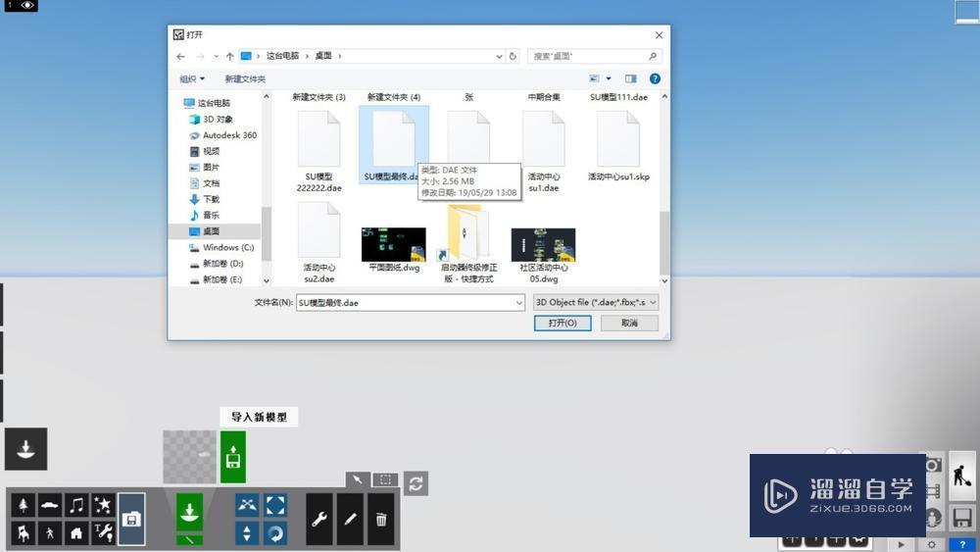980x552 pixels.
Task: Select the Outdoor house category
Action: click(x=76, y=532)
